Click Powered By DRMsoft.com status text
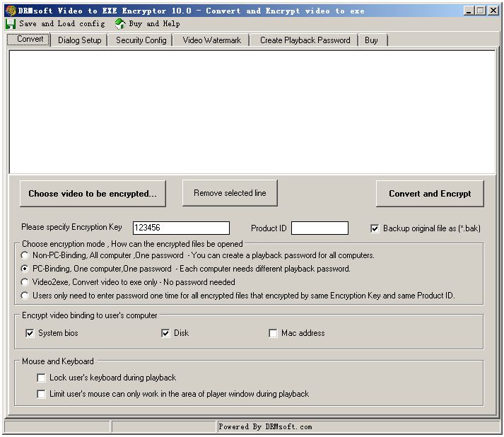This screenshot has height=437, width=504. click(x=265, y=426)
